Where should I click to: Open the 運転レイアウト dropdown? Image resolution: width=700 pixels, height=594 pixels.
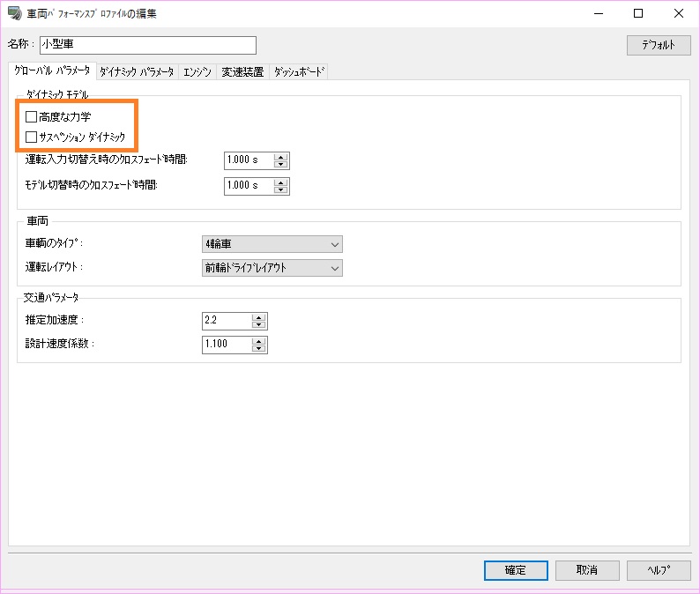tap(272, 268)
